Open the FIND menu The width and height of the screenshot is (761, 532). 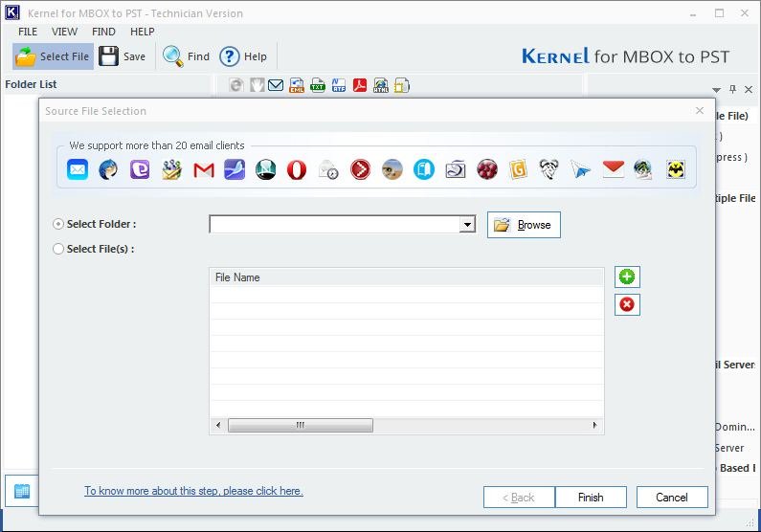(103, 32)
